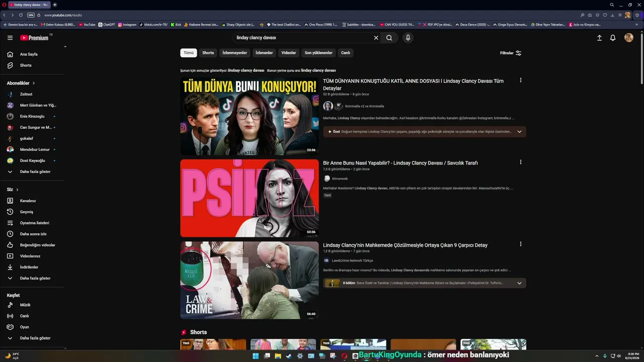644x362 pixels.
Task: Show hidden system tray icons
Action: pyautogui.click(x=597, y=356)
